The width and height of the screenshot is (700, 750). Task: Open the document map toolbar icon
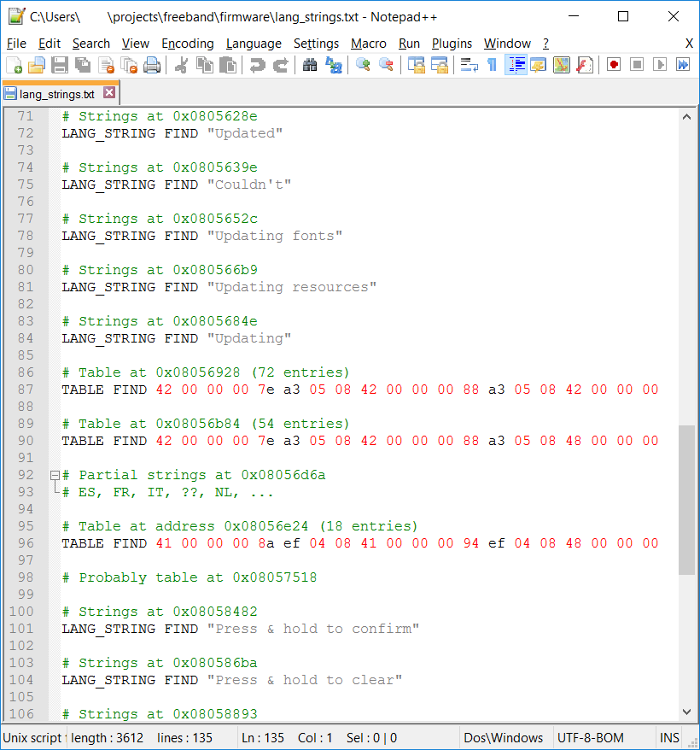click(562, 65)
